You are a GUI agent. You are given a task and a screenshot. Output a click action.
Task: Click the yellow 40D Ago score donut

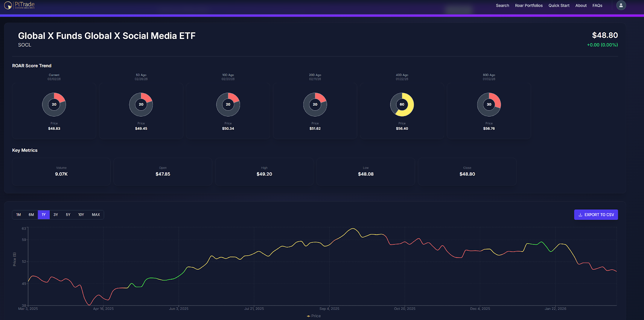click(402, 105)
